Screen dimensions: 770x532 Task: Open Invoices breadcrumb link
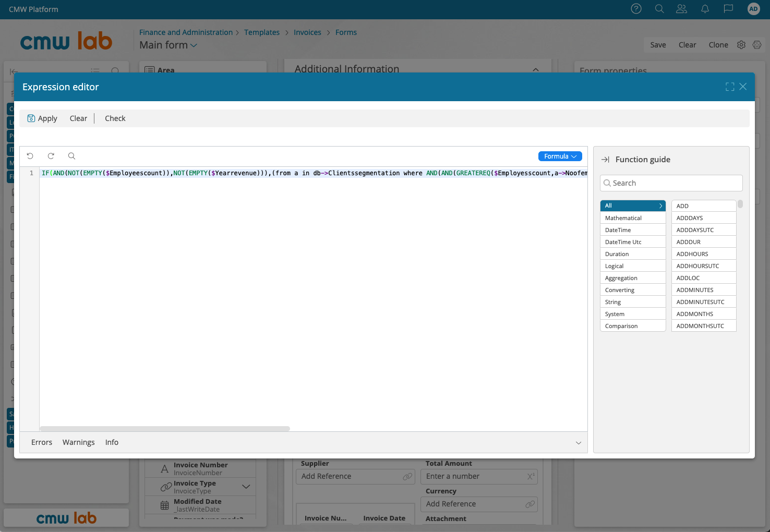click(x=307, y=32)
